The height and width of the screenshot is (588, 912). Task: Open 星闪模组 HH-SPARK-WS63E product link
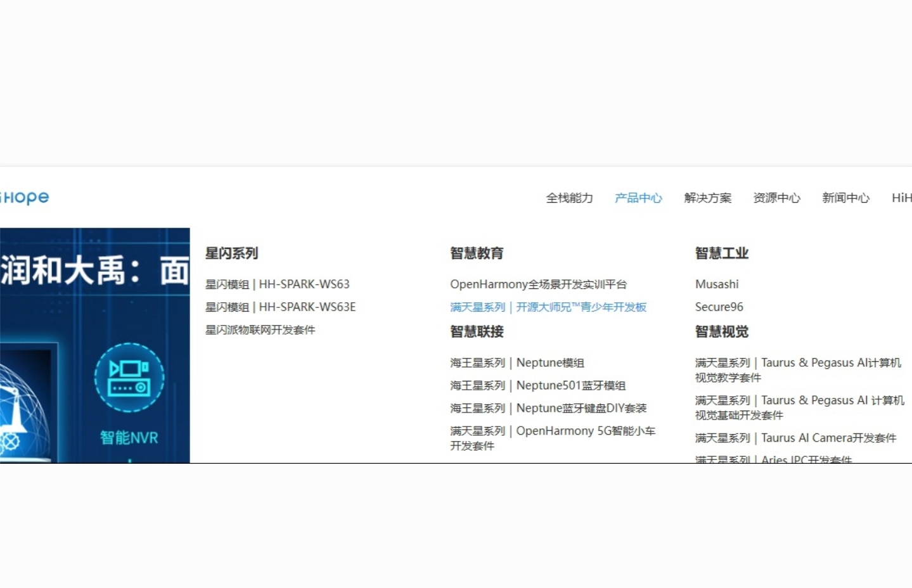(280, 307)
